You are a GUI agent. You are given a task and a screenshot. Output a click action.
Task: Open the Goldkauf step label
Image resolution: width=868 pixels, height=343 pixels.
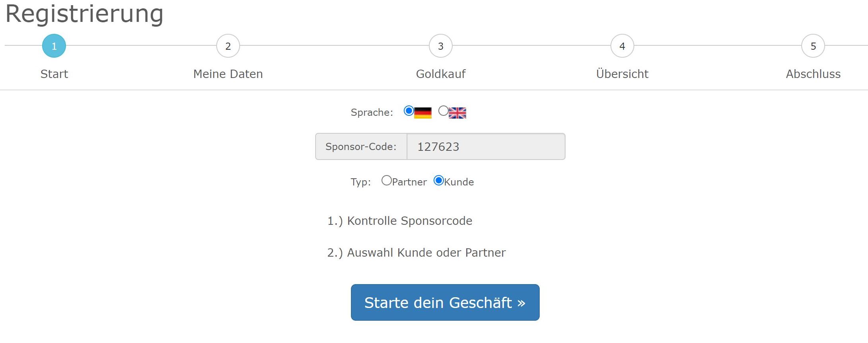[x=441, y=74]
